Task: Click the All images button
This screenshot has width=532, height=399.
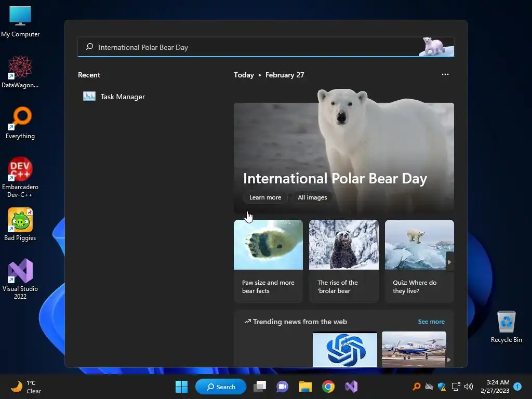Action: point(312,197)
